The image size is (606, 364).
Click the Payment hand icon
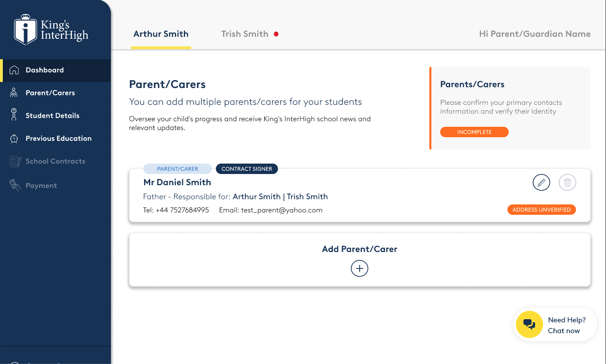coord(15,185)
